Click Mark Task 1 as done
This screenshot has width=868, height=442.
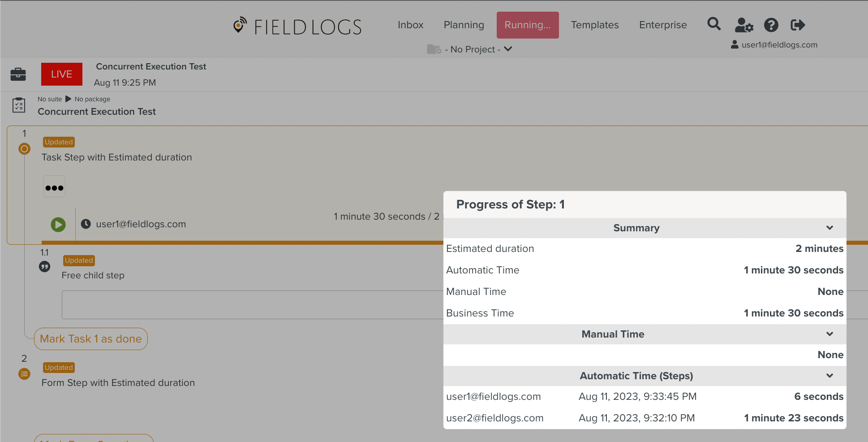(x=91, y=339)
